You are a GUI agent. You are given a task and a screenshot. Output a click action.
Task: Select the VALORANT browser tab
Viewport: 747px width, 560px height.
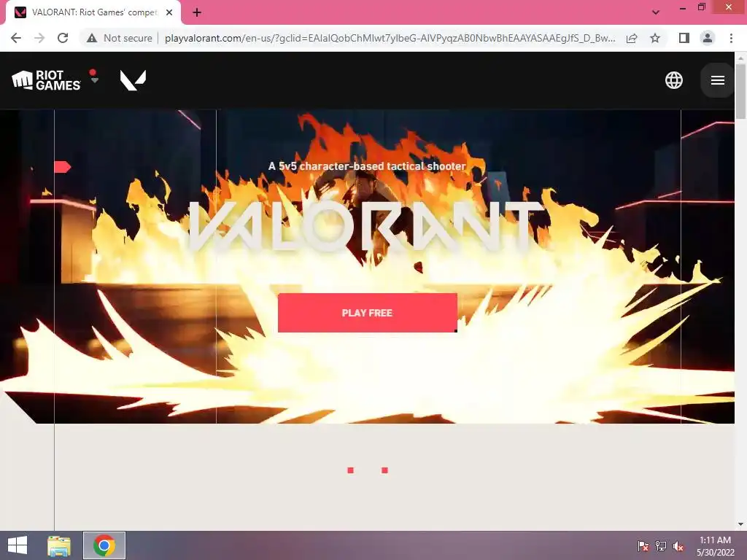[93, 12]
